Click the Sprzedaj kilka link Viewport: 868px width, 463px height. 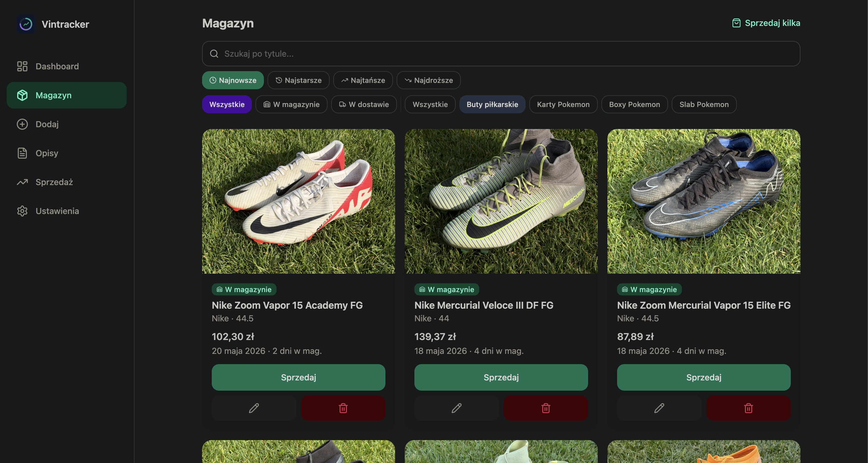click(x=766, y=23)
